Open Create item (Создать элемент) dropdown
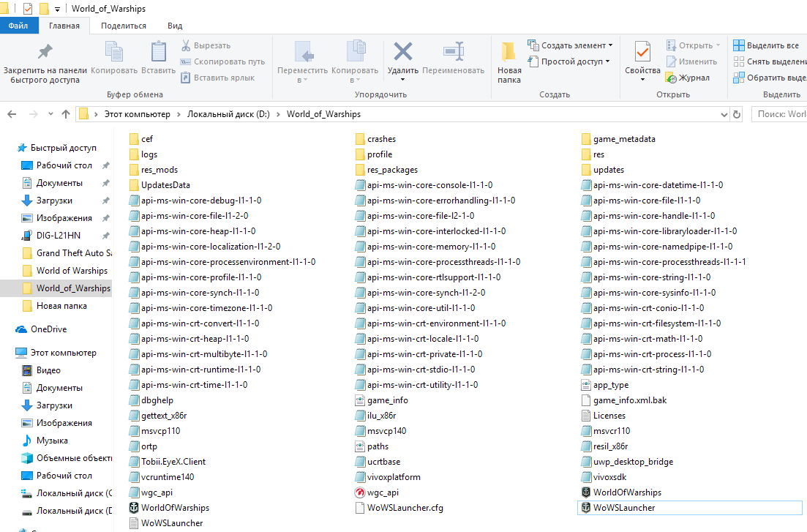807x532 pixels. tap(570, 45)
